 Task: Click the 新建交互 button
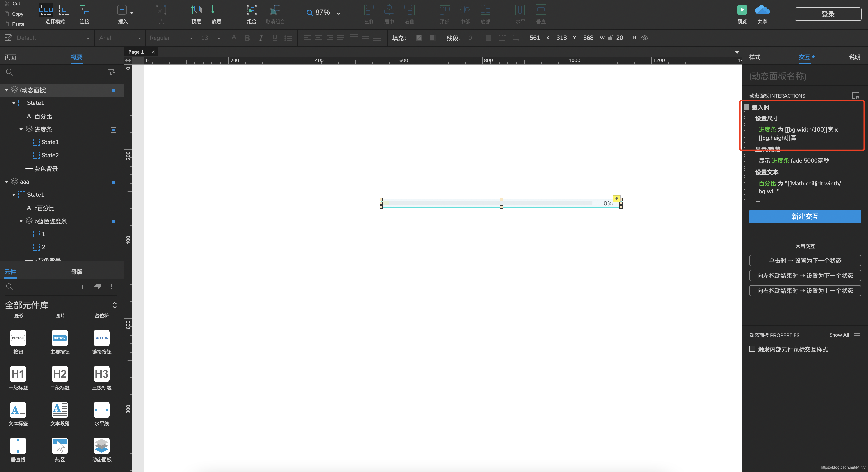pos(805,217)
